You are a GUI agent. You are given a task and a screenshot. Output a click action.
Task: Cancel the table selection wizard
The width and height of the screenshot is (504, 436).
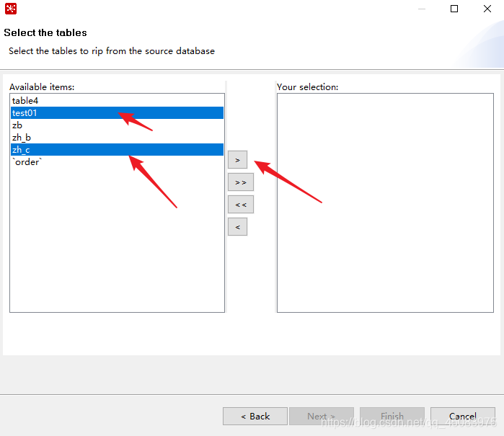coord(463,416)
